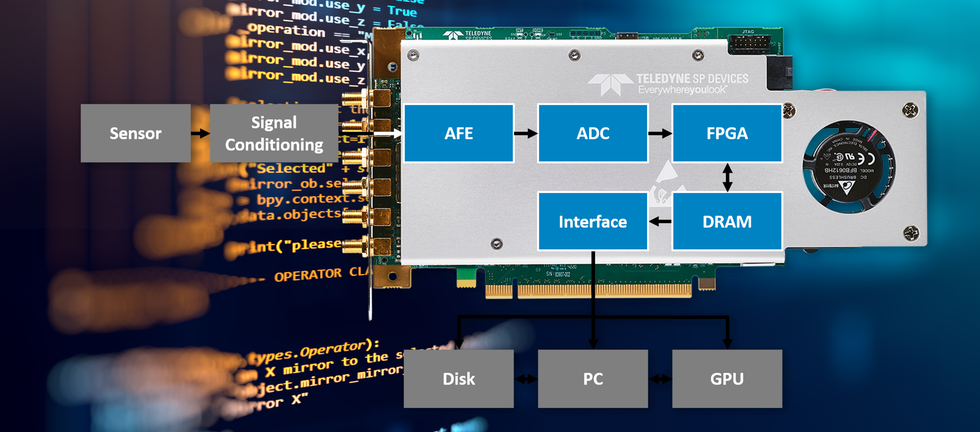Viewport: 980px width, 432px height.
Task: Click the DRAM block
Action: point(727,221)
